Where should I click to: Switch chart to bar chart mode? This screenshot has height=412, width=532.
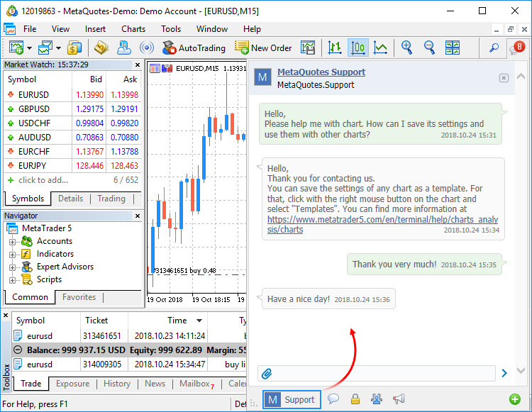point(335,48)
